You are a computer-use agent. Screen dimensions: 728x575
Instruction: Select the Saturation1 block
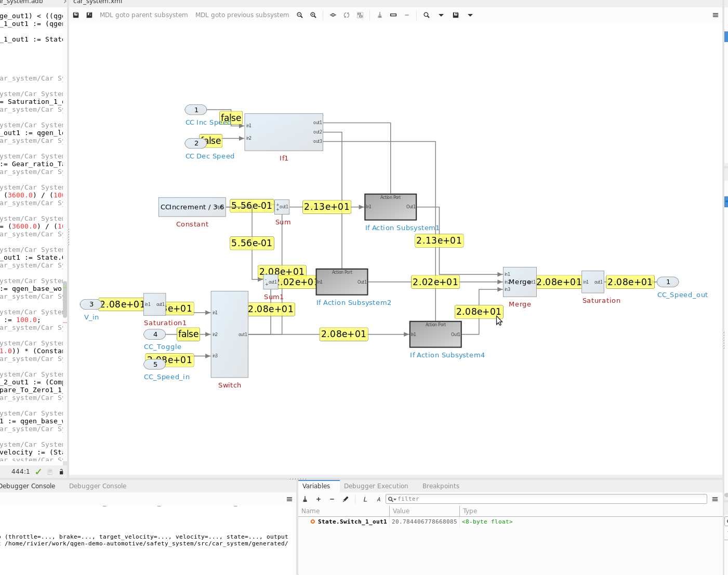coord(155,304)
